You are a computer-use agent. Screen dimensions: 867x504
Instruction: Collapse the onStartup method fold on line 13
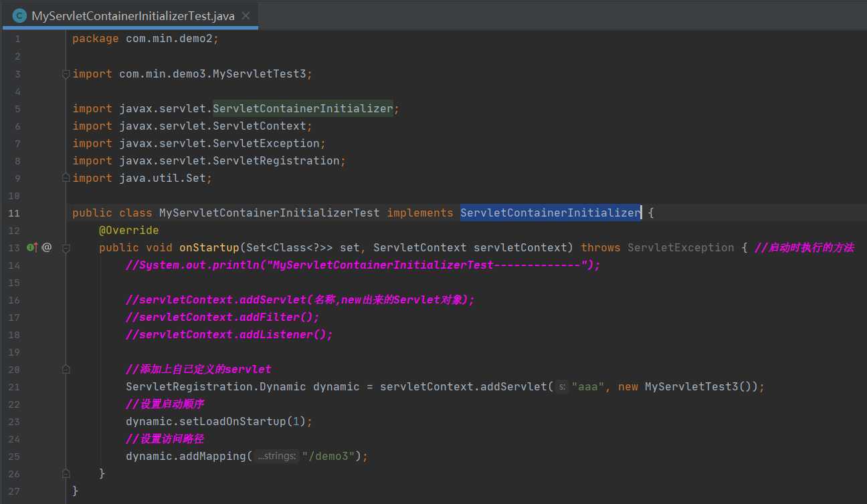pos(66,248)
